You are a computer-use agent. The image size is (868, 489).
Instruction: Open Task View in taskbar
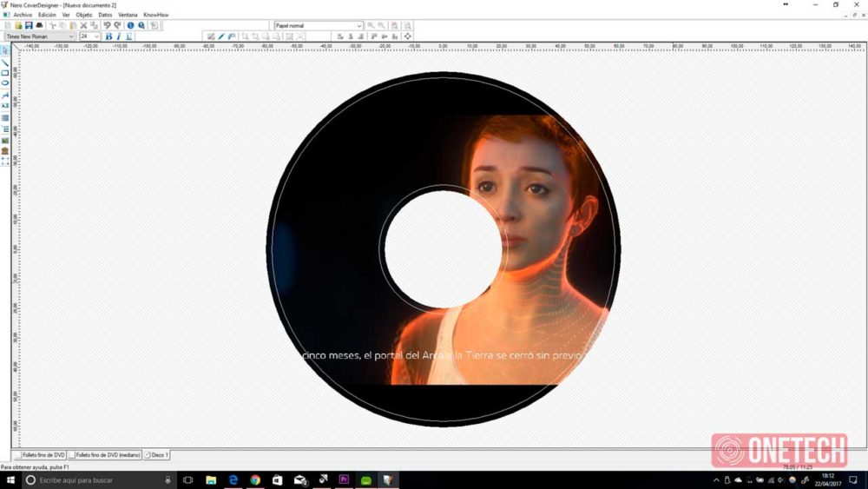click(188, 480)
